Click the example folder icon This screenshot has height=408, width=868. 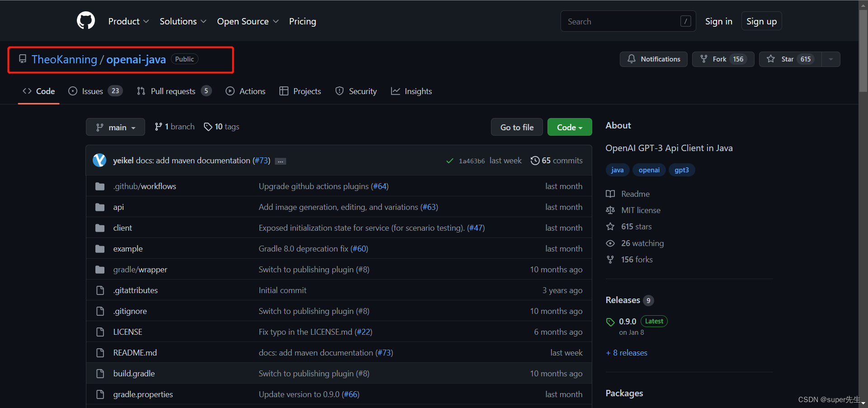[100, 249]
